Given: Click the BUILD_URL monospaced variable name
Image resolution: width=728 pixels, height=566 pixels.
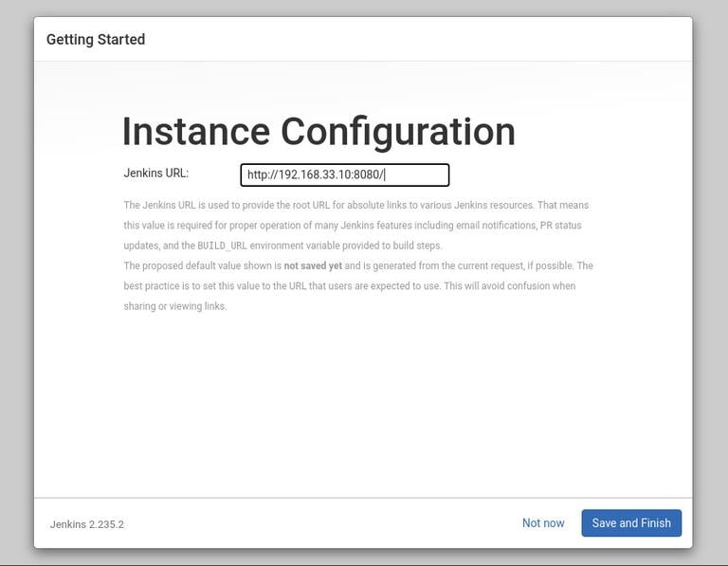Looking at the screenshot, I should click(222, 246).
